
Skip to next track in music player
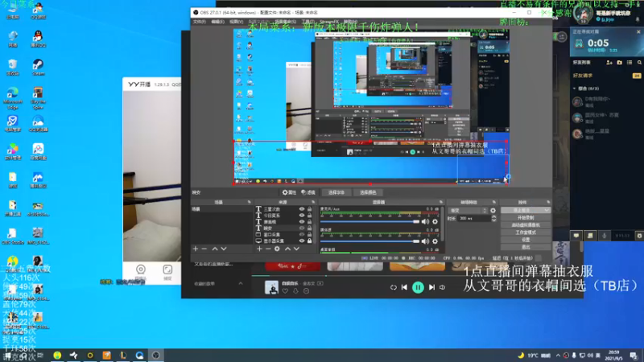431,287
